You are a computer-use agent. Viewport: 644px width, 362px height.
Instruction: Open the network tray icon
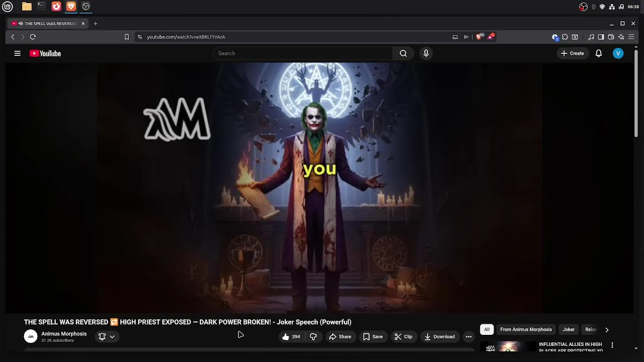coord(611,7)
